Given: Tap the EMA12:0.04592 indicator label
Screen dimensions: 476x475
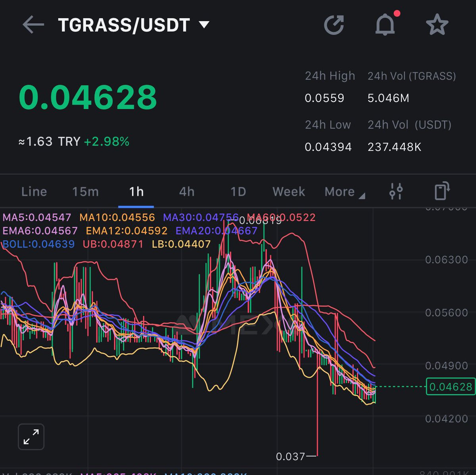Looking at the screenshot, I should coord(127,231).
